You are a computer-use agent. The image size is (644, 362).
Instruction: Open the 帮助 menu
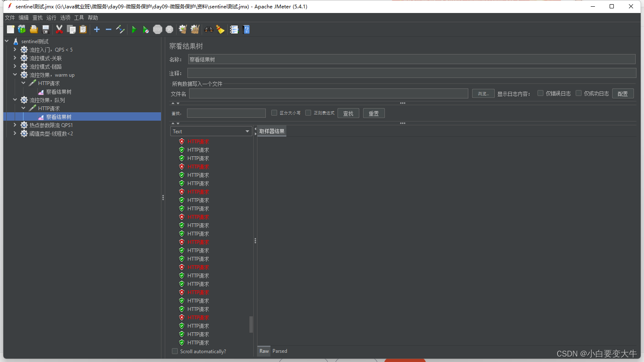coord(93,18)
